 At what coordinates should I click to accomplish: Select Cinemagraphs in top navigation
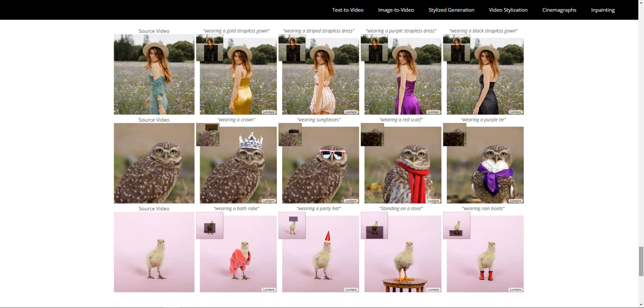559,10
